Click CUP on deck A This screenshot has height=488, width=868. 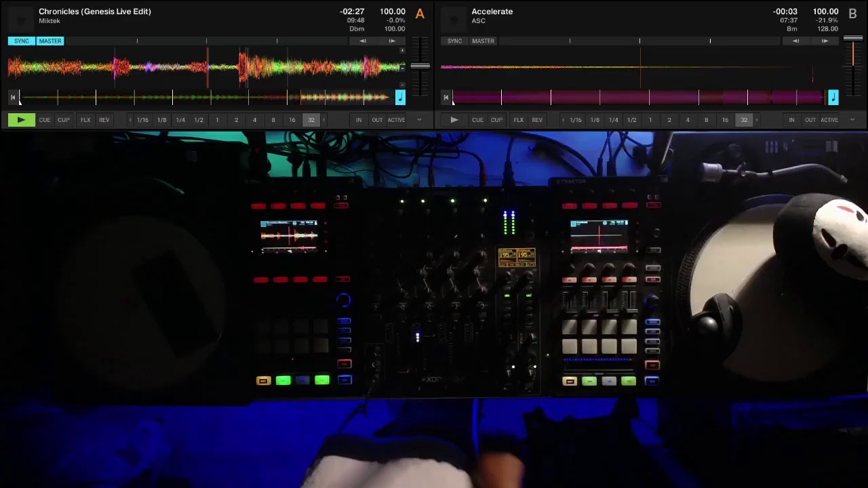point(63,120)
